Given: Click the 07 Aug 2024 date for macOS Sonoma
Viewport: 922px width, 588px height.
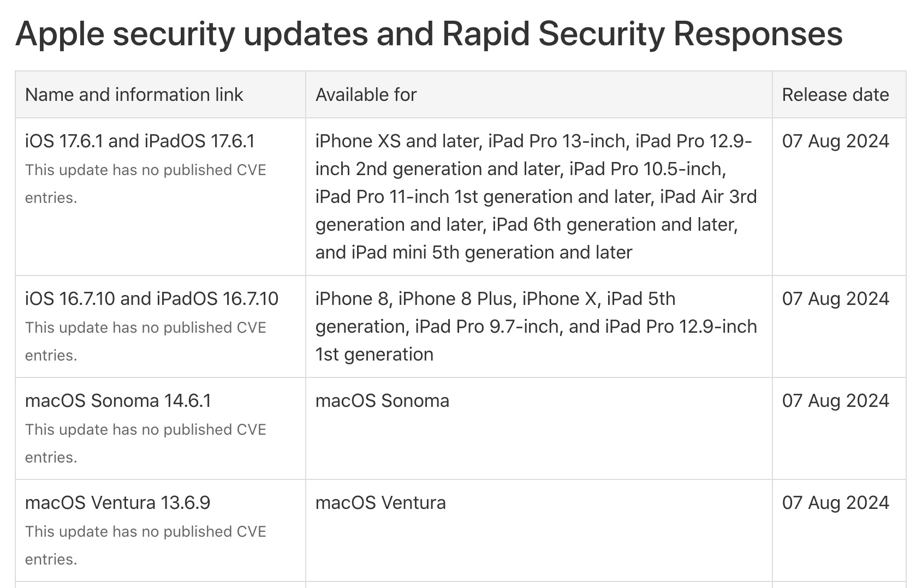Looking at the screenshot, I should (835, 401).
